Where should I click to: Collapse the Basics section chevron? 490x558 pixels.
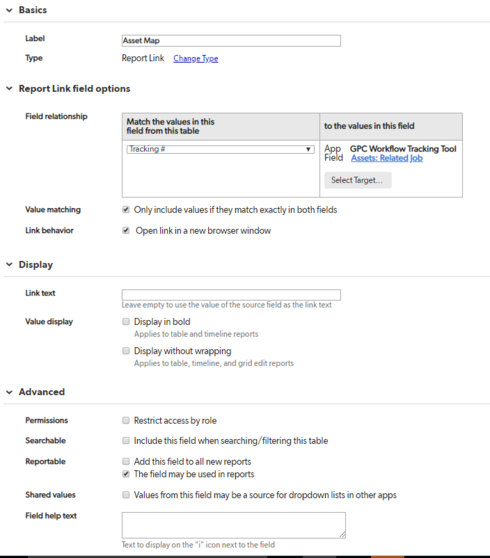pos(9,10)
